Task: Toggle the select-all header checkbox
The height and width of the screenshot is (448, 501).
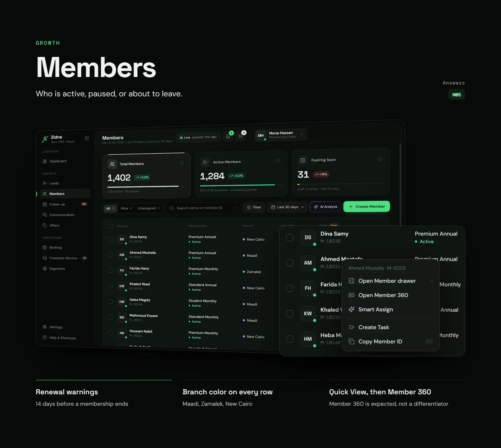Action: tap(111, 226)
